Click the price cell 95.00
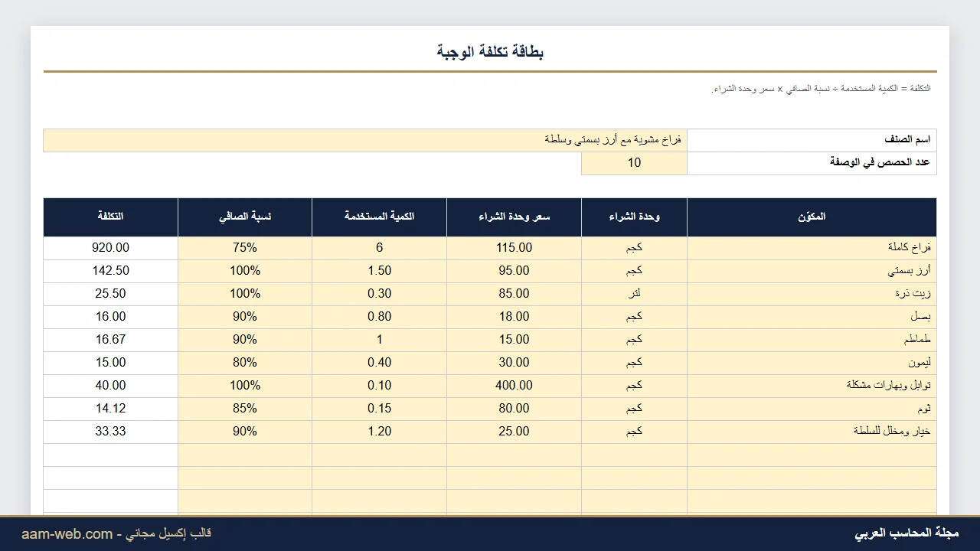 coord(514,271)
